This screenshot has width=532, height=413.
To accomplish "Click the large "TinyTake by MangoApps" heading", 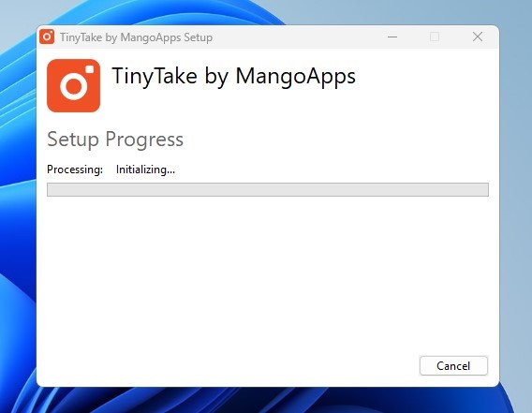I will click(x=234, y=77).
